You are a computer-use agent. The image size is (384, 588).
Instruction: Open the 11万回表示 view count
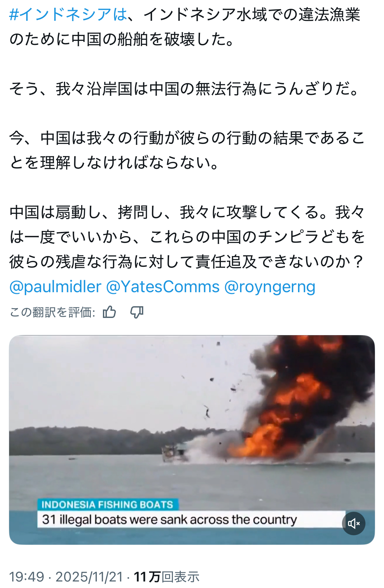click(x=166, y=577)
